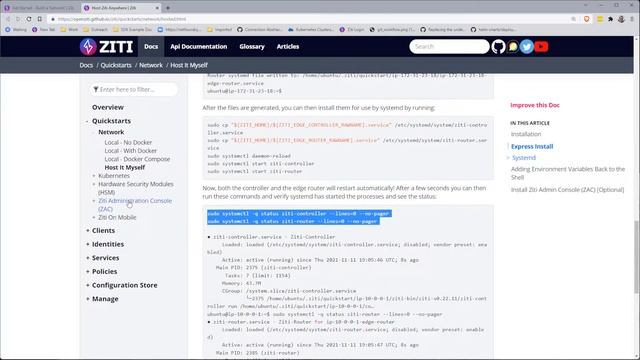Open Local - Docker Compose page
Screen dimensions: 640x360
click(137, 159)
